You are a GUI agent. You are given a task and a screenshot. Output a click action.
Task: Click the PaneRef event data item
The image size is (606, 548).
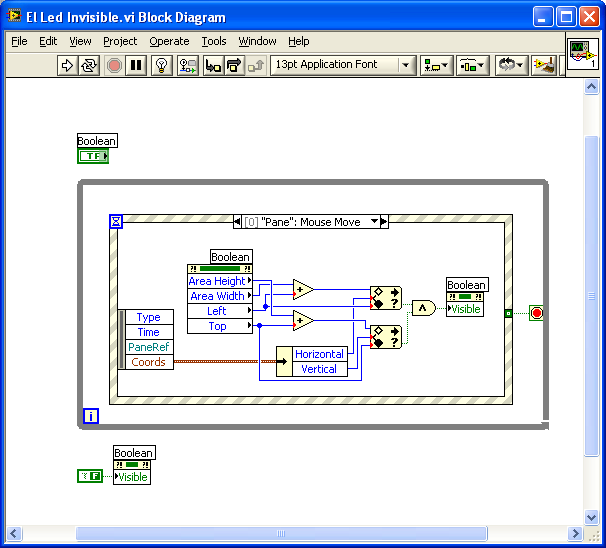coord(149,347)
